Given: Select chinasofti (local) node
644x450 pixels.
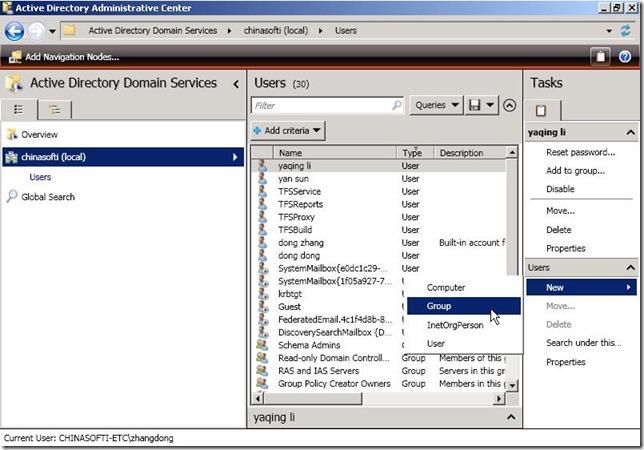Looking at the screenshot, I should pyautogui.click(x=123, y=157).
